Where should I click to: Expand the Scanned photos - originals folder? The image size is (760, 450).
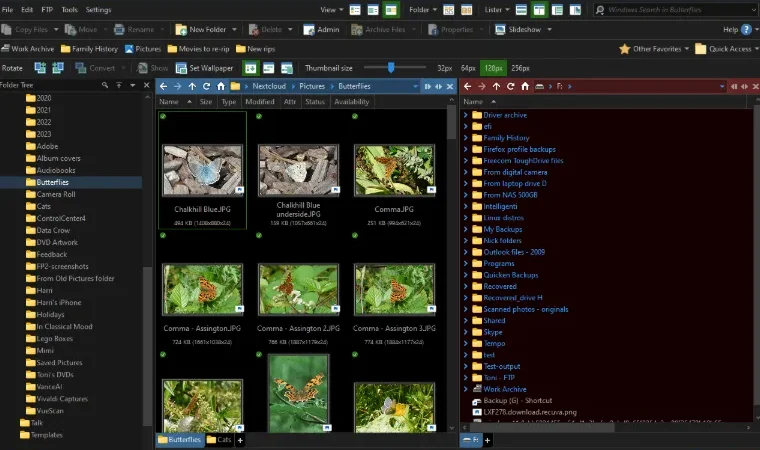(466, 309)
